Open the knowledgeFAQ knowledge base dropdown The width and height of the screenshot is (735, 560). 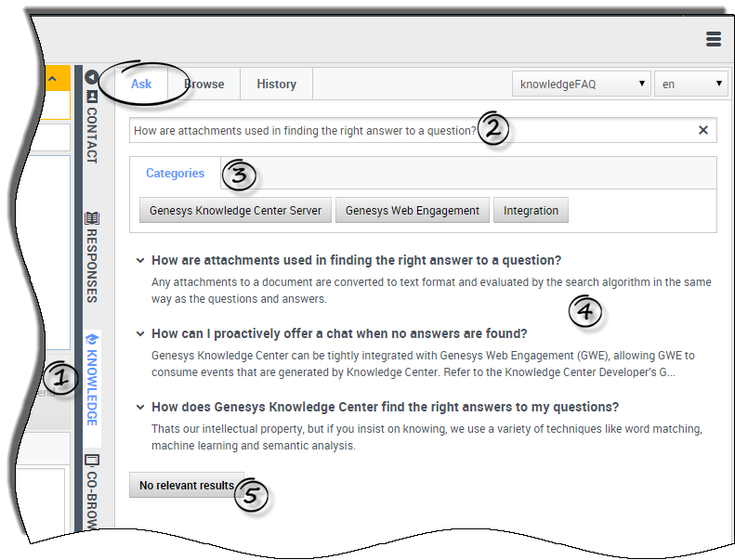[582, 85]
